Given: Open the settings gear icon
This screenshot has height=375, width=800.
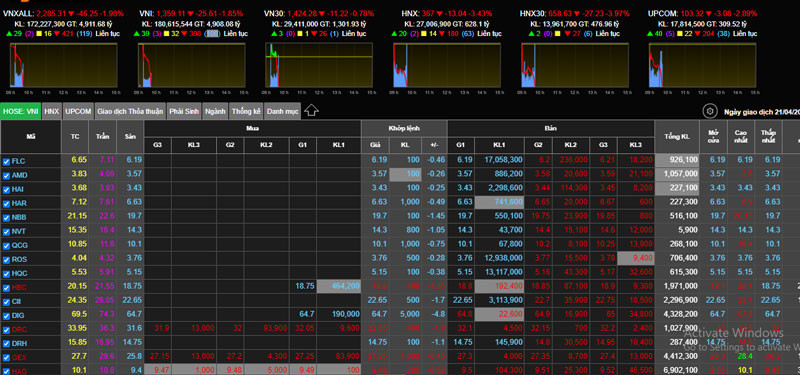Looking at the screenshot, I should pyautogui.click(x=709, y=112).
